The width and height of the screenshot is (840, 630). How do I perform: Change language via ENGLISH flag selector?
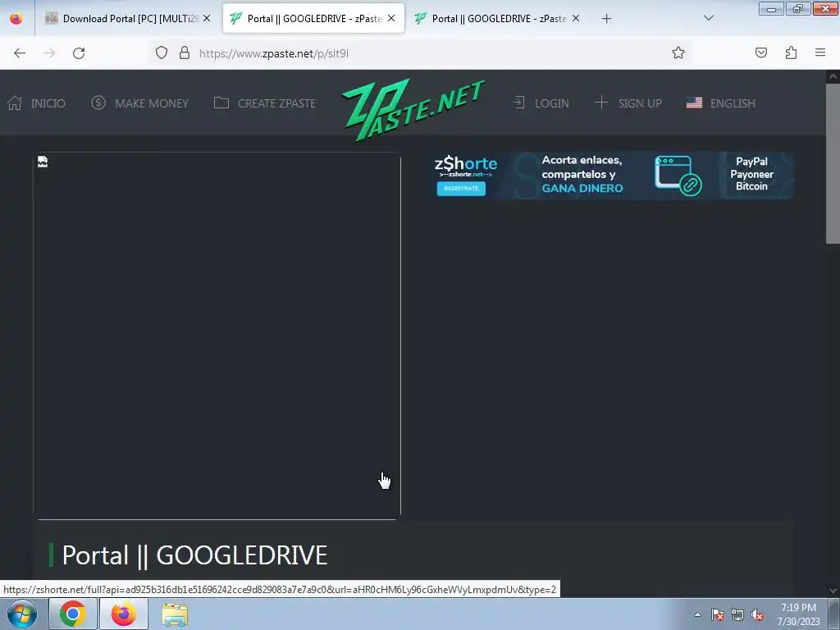point(720,103)
